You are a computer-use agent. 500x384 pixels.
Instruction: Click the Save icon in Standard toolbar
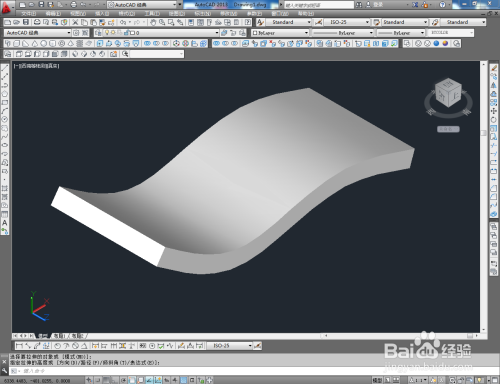[26, 22]
